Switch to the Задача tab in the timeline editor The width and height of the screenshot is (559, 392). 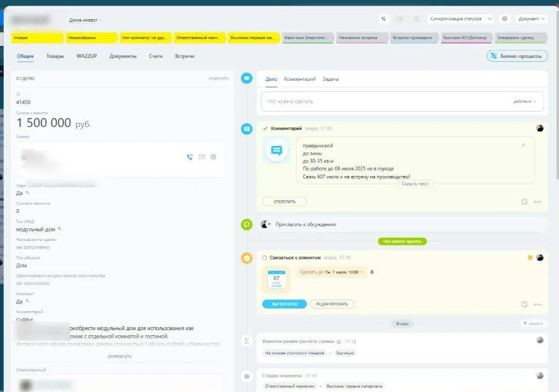[331, 79]
